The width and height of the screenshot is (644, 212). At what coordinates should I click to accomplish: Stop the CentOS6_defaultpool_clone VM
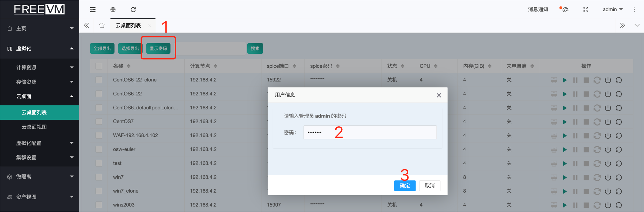586,108
